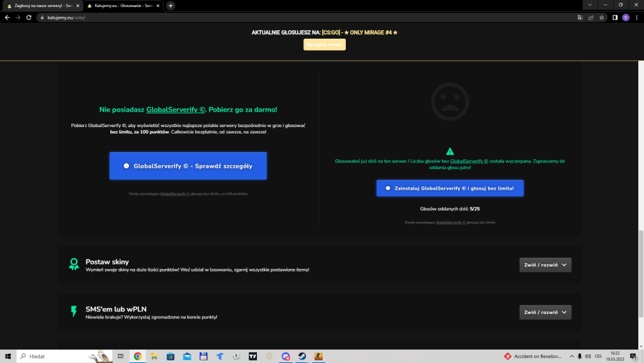Open the clock showing 16:22

(x=615, y=356)
